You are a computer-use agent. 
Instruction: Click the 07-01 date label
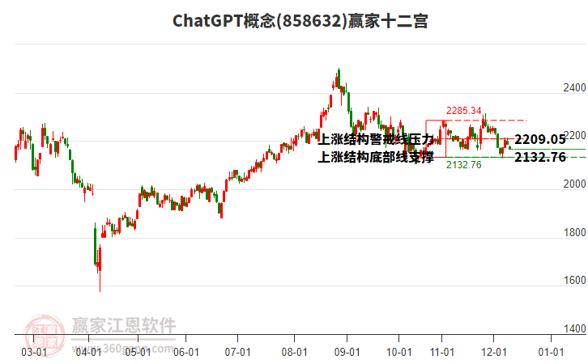click(x=238, y=352)
